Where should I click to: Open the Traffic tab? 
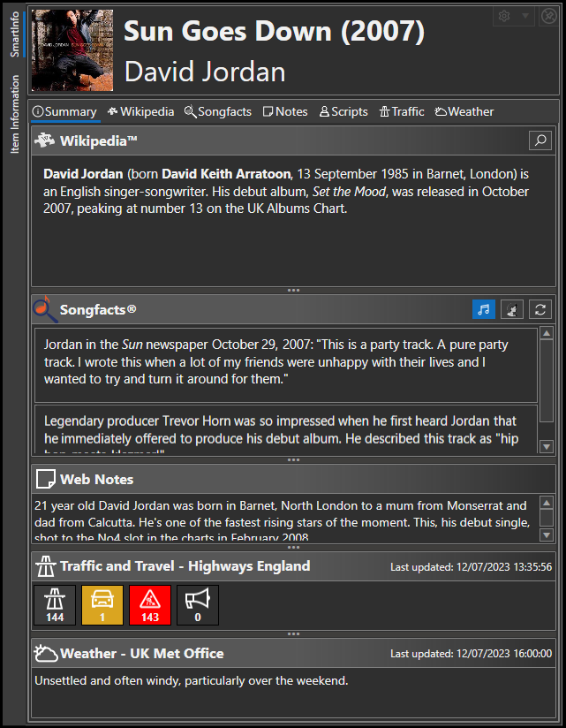tap(402, 112)
